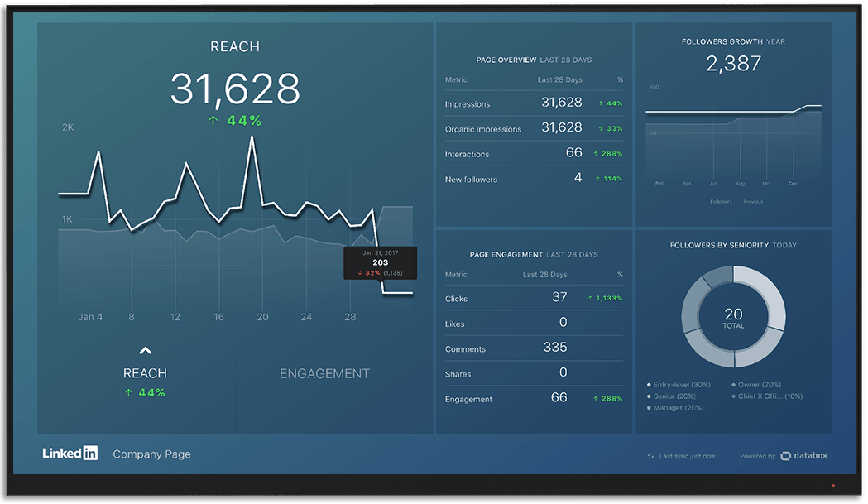Click the green up arrow beside 1,133%
Viewport: 868px width, 504px height.
(591, 298)
